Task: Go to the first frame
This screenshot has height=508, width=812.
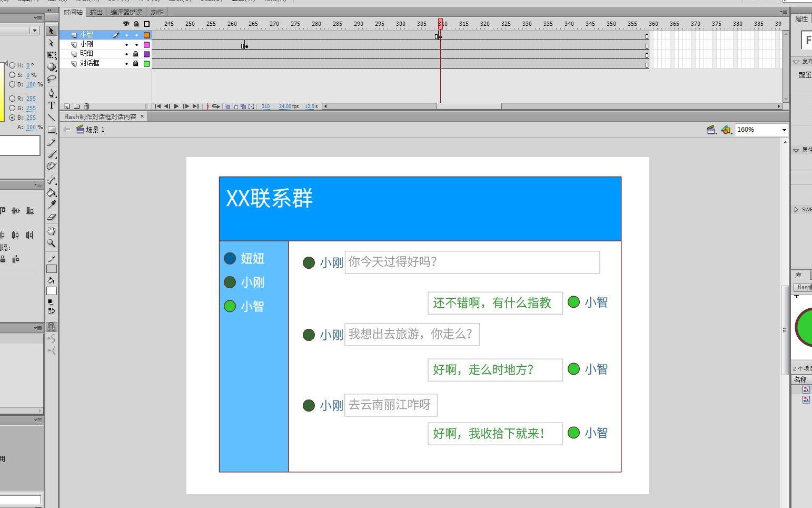Action: (157, 106)
